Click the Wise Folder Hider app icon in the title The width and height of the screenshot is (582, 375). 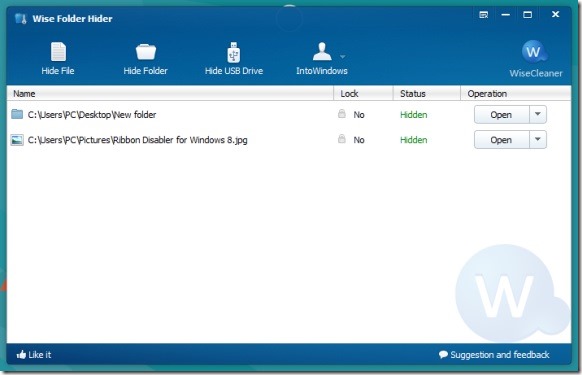21,19
